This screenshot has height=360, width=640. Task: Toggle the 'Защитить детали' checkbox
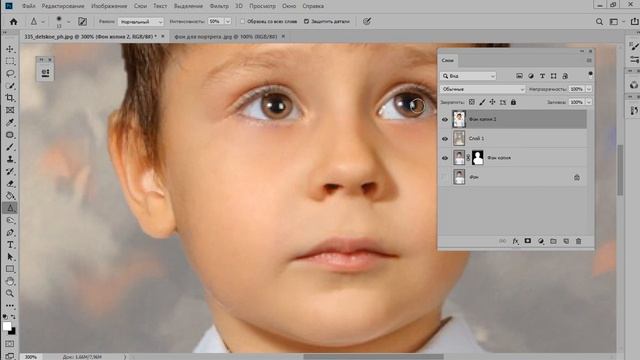[x=306, y=21]
